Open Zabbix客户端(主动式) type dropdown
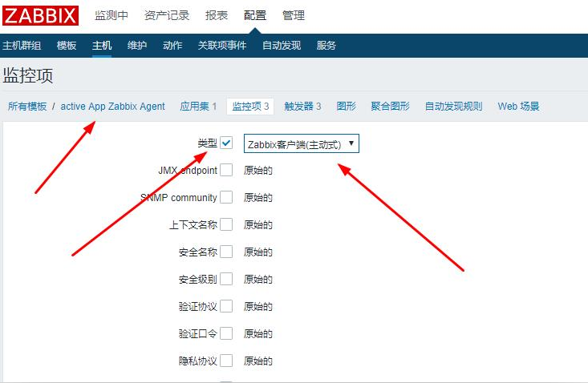The width and height of the screenshot is (588, 383). 301,143
